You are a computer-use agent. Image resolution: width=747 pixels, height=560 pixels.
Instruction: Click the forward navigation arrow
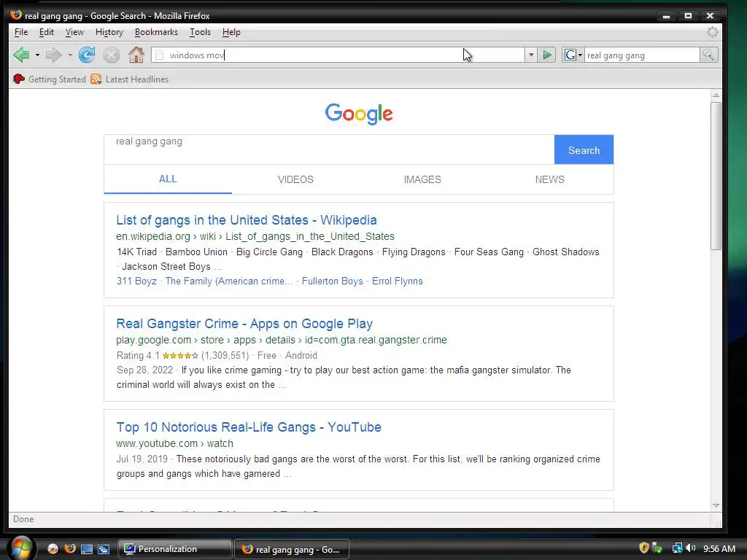(53, 55)
